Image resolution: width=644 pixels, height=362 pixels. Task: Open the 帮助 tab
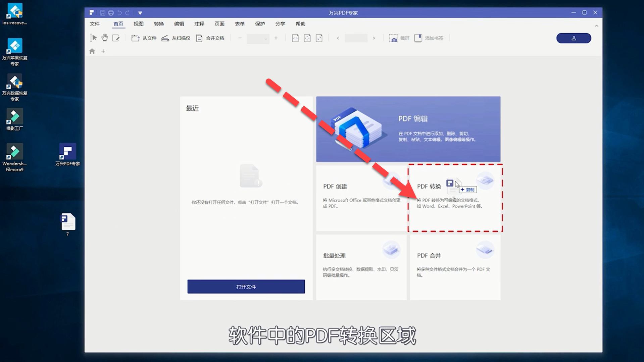click(x=300, y=24)
